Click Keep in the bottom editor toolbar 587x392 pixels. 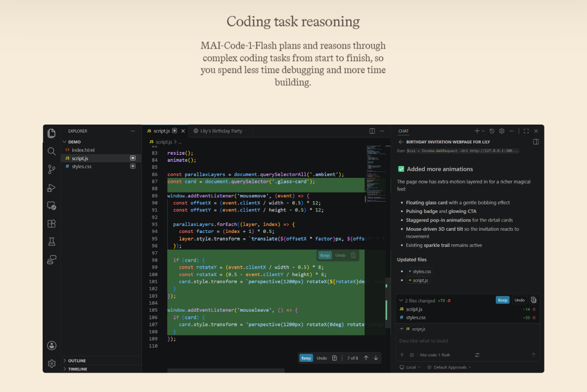306,358
